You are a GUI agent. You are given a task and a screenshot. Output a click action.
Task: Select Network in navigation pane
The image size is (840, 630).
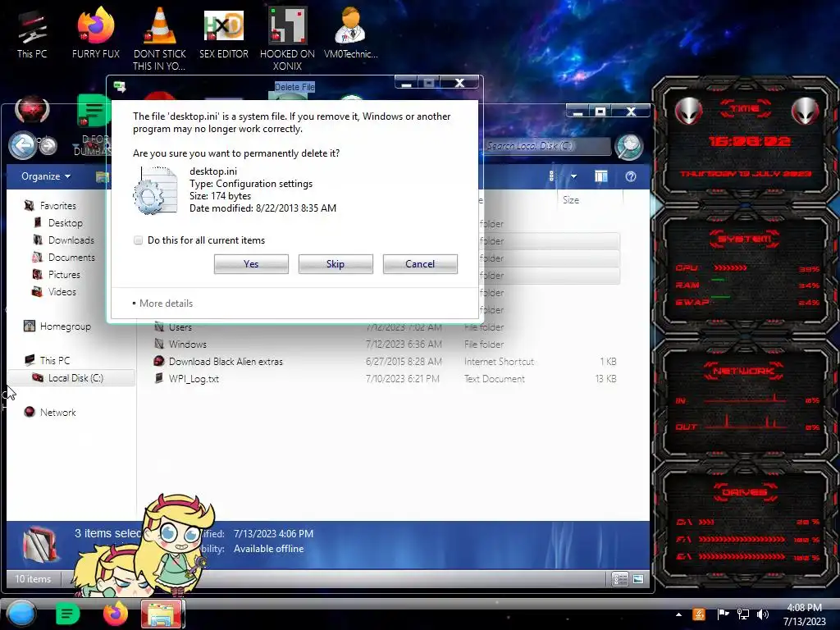(57, 412)
